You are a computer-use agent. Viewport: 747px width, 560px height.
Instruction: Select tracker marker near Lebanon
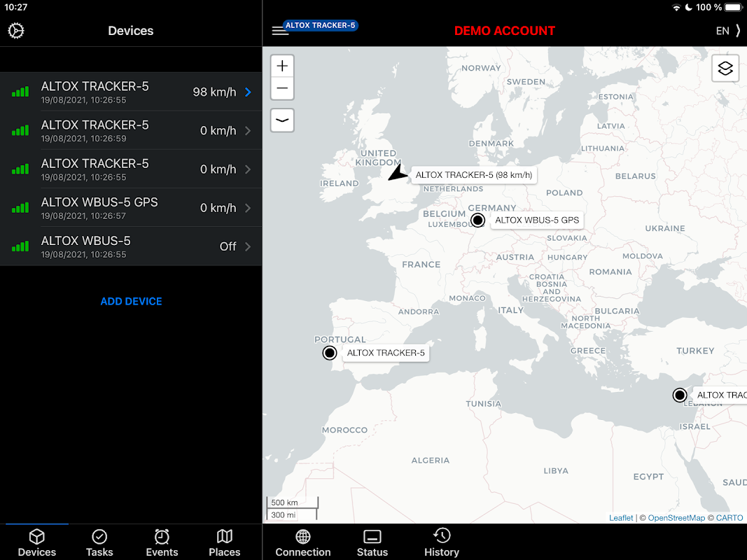pyautogui.click(x=680, y=395)
